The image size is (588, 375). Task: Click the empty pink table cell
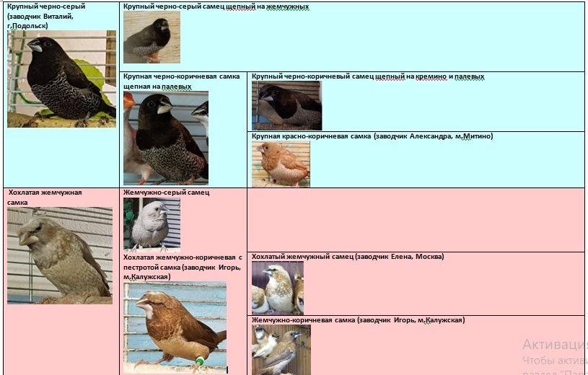point(416,219)
